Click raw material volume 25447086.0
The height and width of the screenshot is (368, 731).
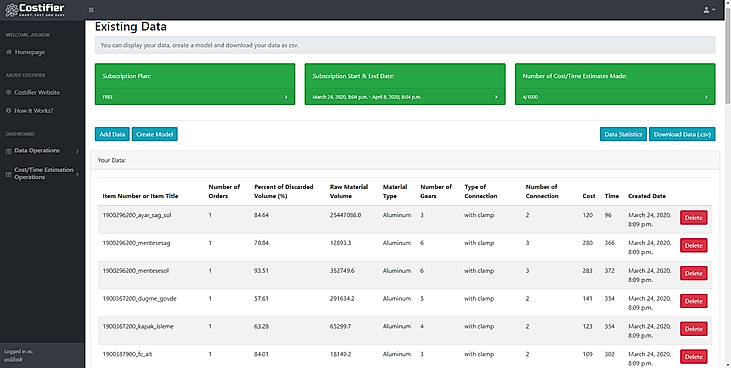click(345, 215)
